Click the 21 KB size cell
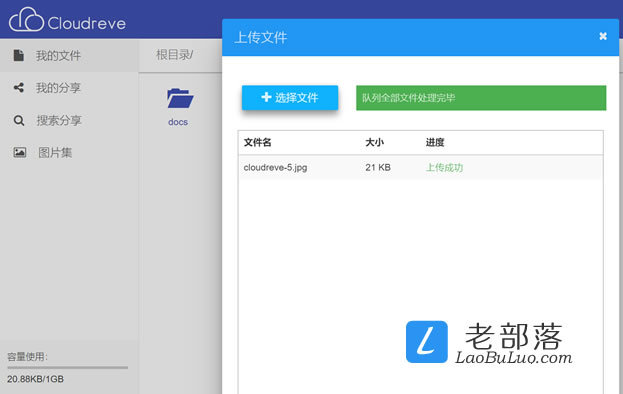The image size is (623, 394). pos(378,168)
